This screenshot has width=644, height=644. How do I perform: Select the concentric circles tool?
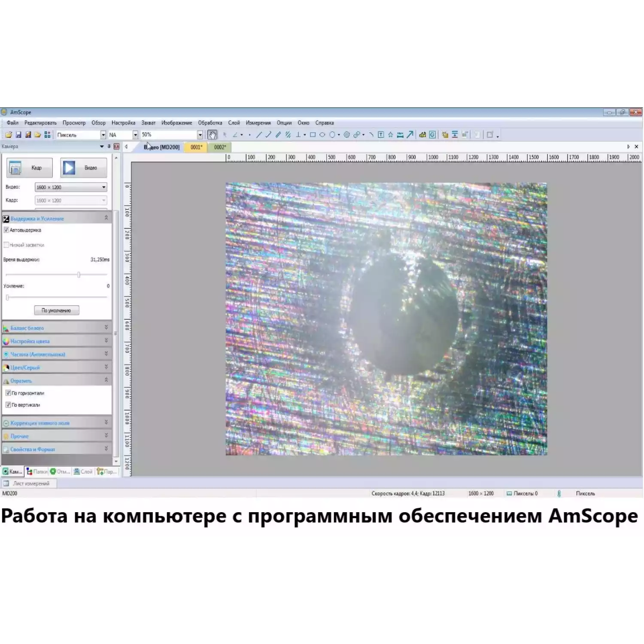tap(347, 135)
